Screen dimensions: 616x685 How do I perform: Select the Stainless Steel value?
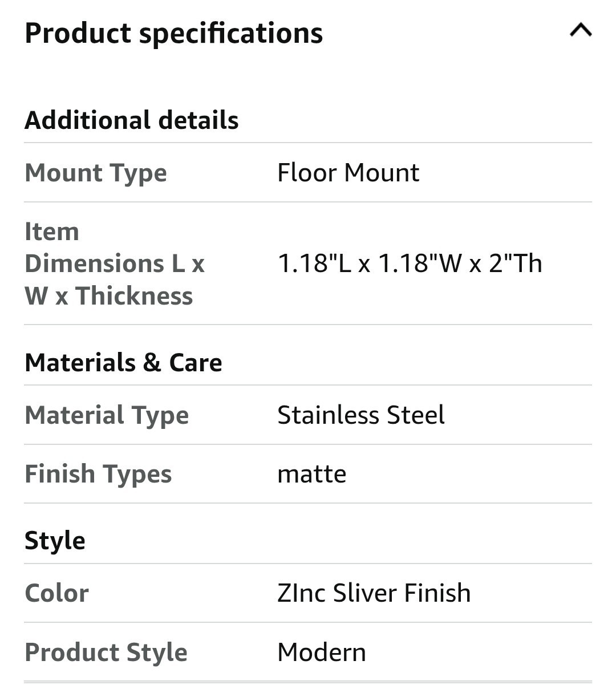360,415
